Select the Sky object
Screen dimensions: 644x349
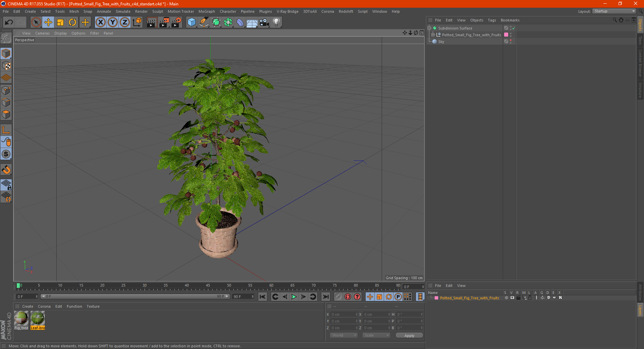click(441, 42)
